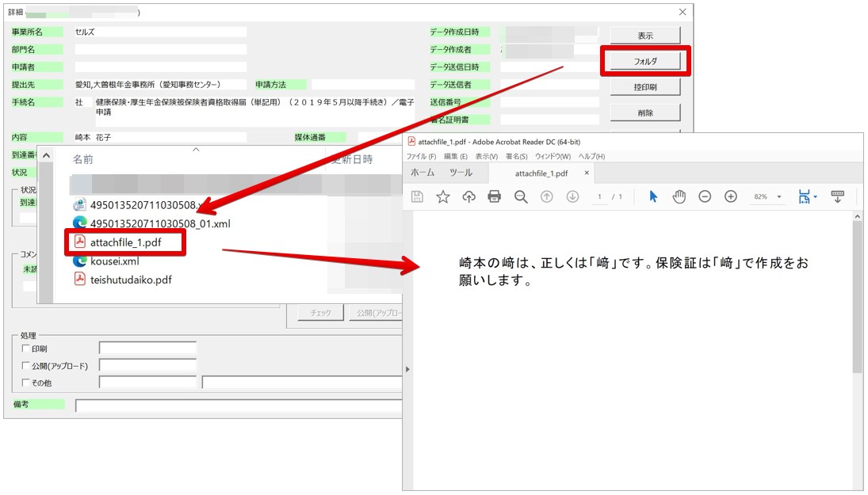Click the 備考 input field
The image size is (868, 495).
coord(239,406)
